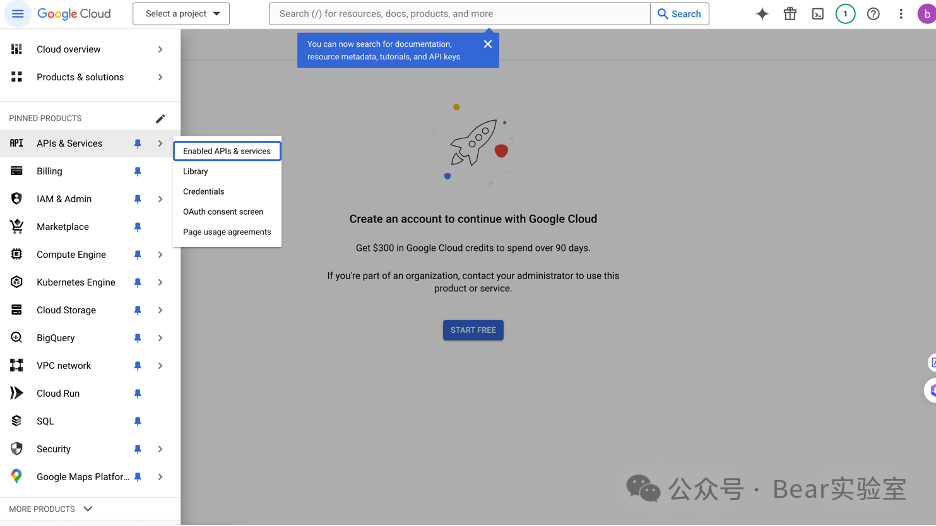
Task: Edit pinned products with pencil icon
Action: click(160, 118)
